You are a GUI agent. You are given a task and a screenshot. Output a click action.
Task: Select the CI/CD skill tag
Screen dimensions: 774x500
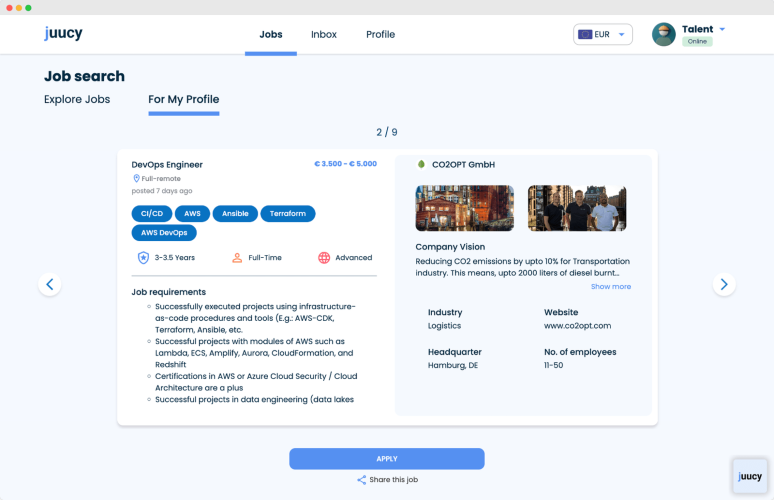pos(152,214)
